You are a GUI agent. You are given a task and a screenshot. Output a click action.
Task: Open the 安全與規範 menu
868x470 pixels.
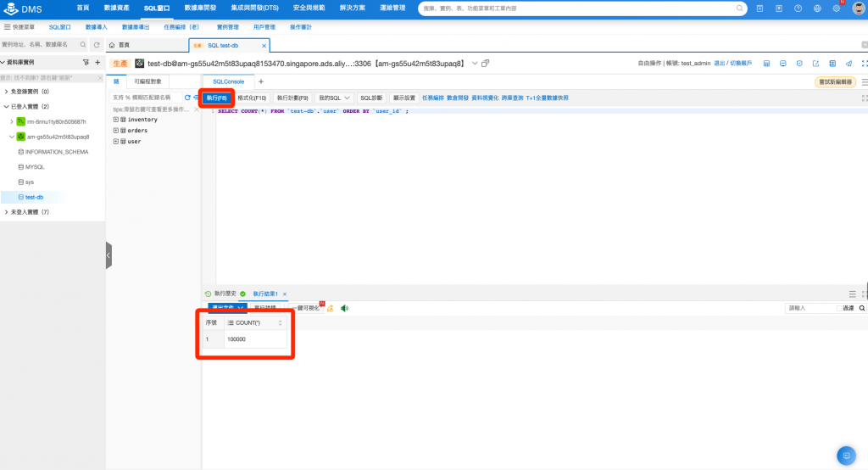coord(309,8)
